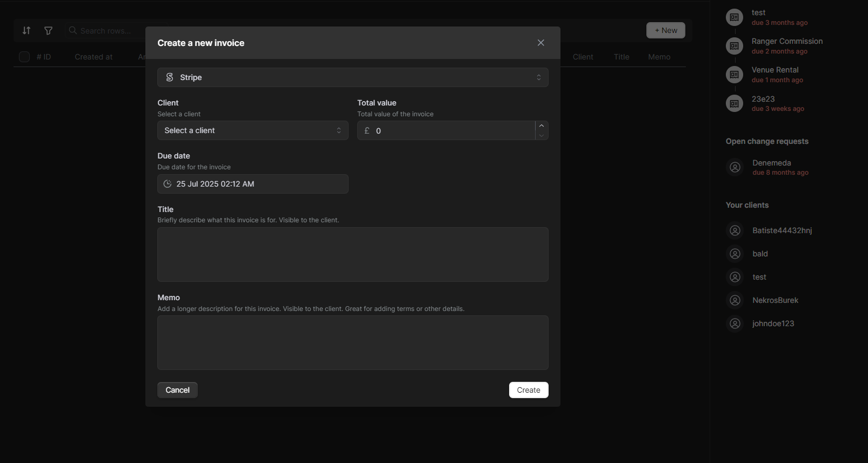This screenshot has height=463, width=868.
Task: Click the "due 1 month ago" text
Action: (x=777, y=80)
